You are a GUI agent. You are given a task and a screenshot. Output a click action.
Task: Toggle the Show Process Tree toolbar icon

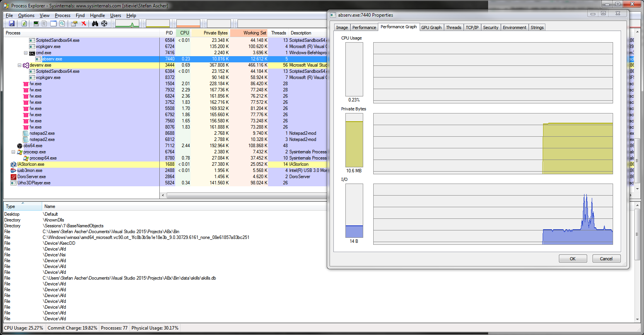pyautogui.click(x=44, y=24)
